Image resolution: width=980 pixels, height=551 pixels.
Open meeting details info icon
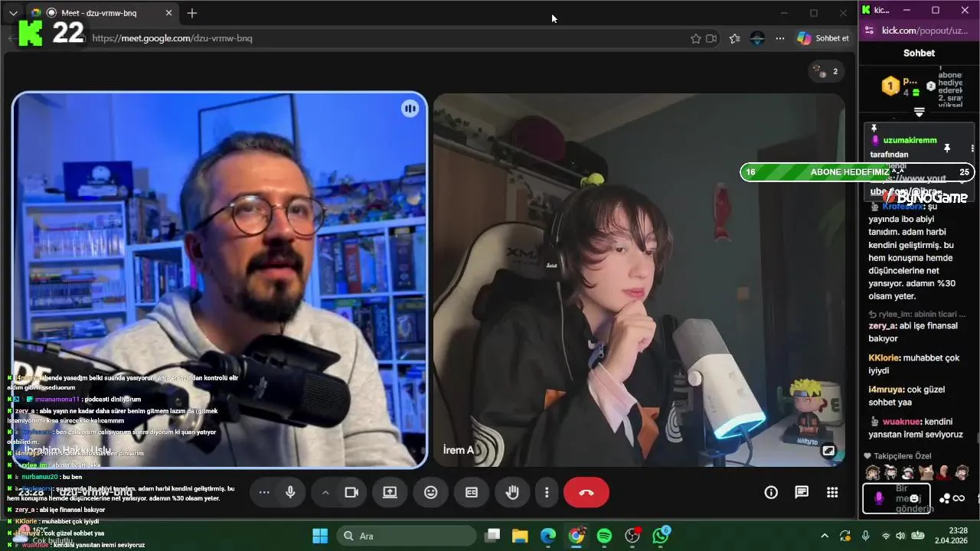click(771, 492)
